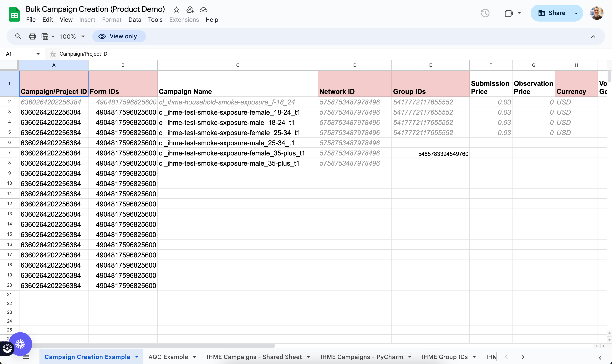This screenshot has width=612, height=364.
Task: Star the Bulk Campaign Creation spreadsheet
Action: click(176, 10)
